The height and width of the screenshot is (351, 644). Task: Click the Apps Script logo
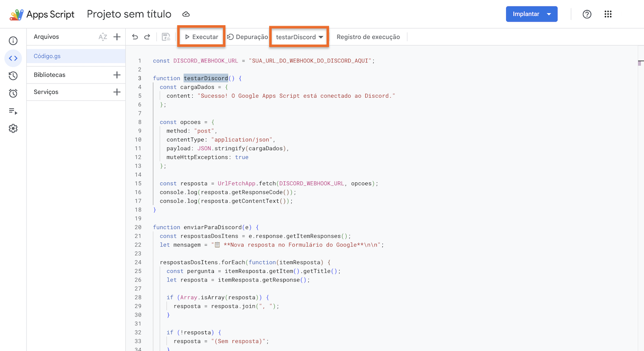[16, 14]
